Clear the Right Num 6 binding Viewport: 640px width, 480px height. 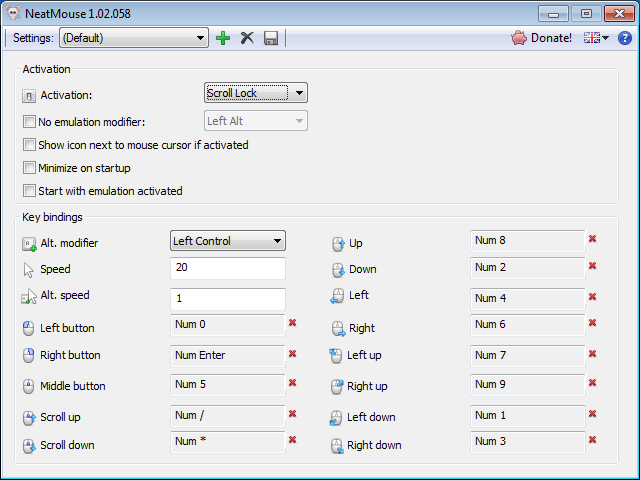coord(592,323)
